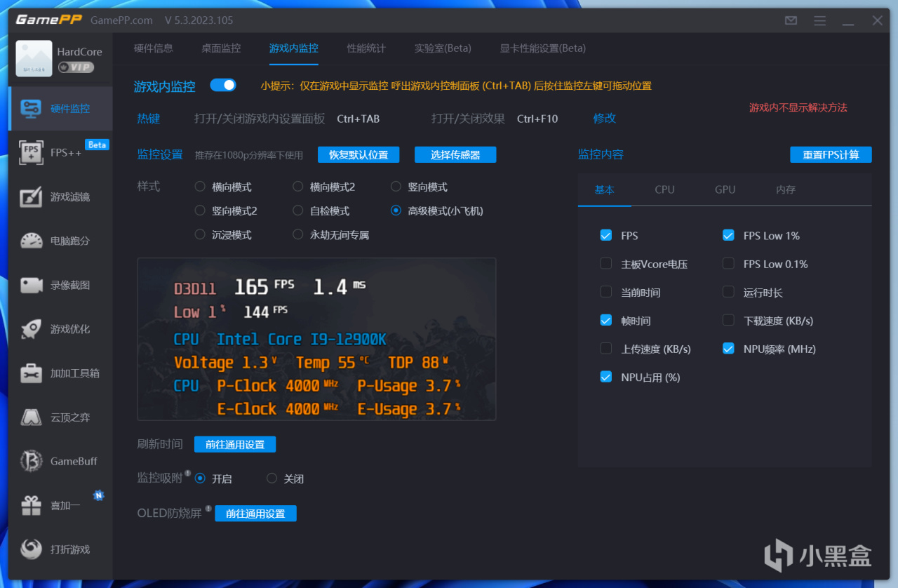Select the 游戏内监控 tab
898x588 pixels.
pyautogui.click(x=294, y=48)
